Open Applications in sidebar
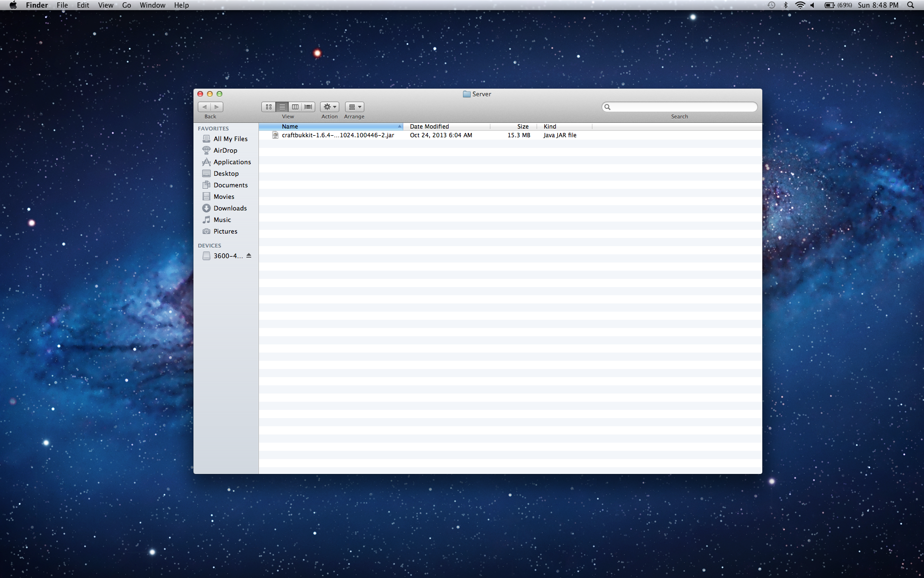Screen dimensions: 924x578 (226, 162)
